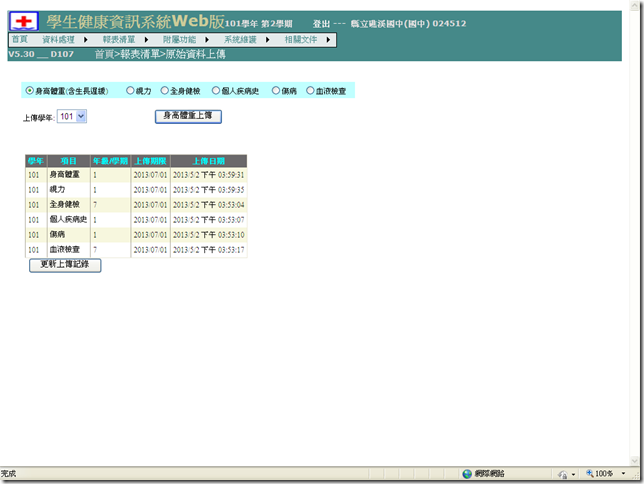Open the 資料處理 menu

(58, 39)
